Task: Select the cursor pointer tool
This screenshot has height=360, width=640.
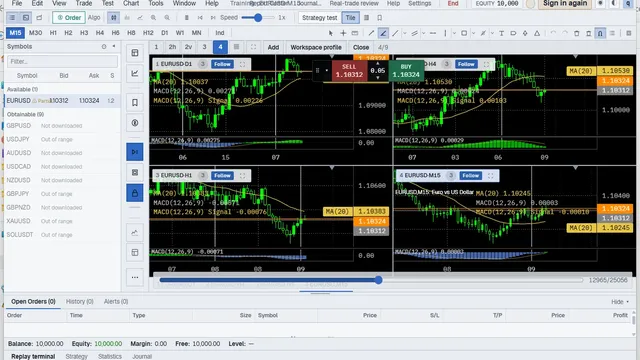Action: 331,33
